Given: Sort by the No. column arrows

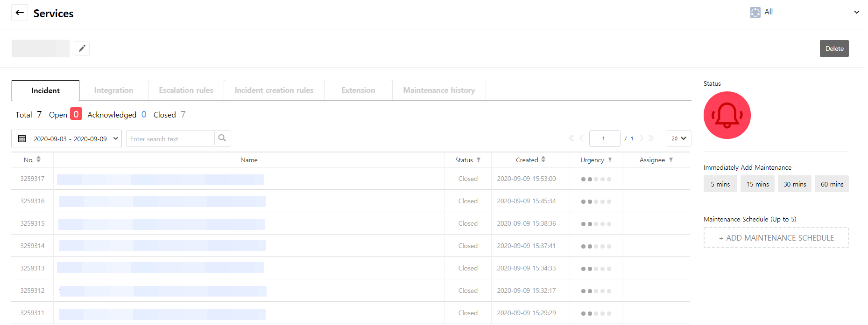Looking at the screenshot, I should coord(39,160).
